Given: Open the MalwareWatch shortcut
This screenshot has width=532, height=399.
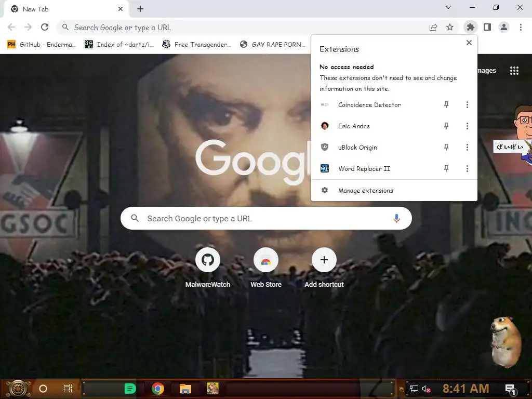Looking at the screenshot, I should pos(208,268).
